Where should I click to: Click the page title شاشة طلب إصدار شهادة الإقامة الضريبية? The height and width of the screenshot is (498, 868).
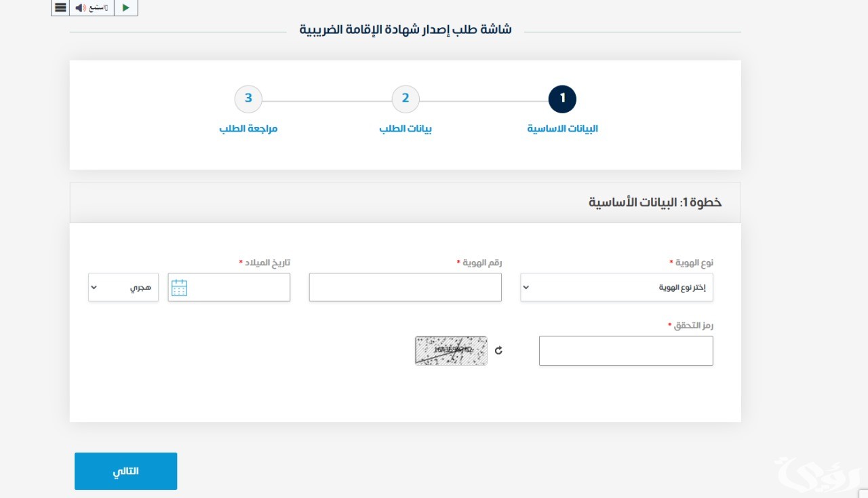point(406,30)
